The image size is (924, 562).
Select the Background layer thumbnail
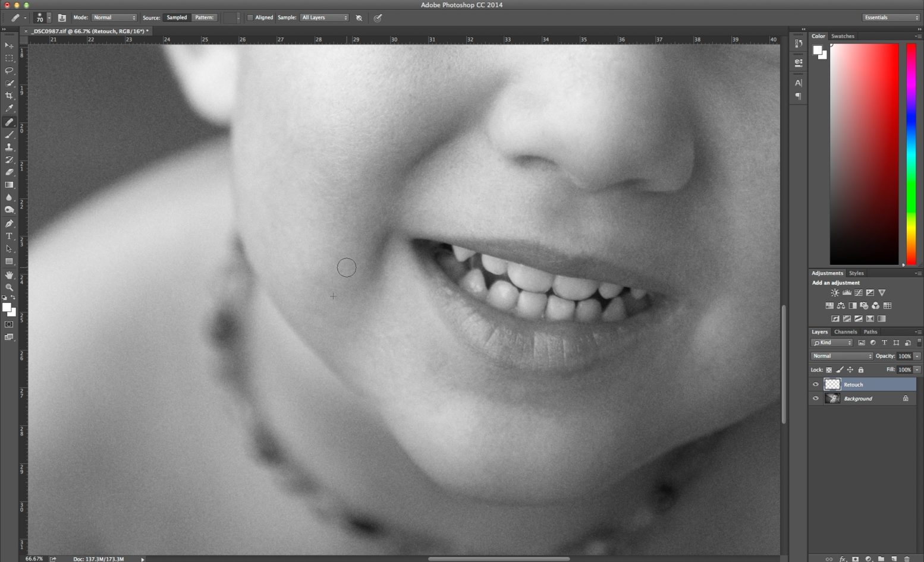[x=832, y=398]
